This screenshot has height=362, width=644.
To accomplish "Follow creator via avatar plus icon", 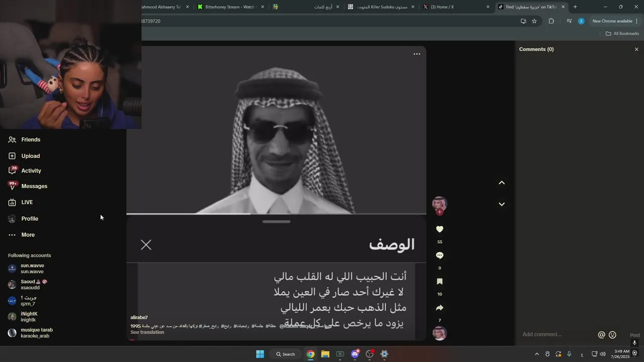I will tap(440, 212).
